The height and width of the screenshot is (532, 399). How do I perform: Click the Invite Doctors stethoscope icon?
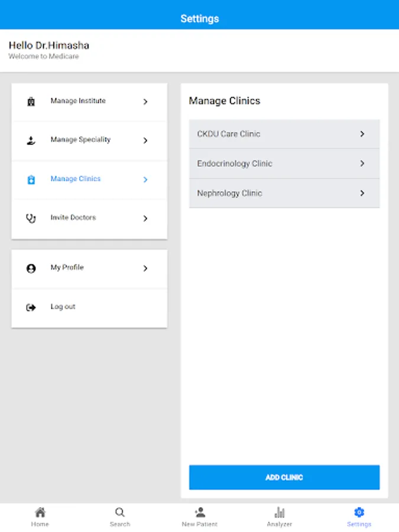coord(31,218)
